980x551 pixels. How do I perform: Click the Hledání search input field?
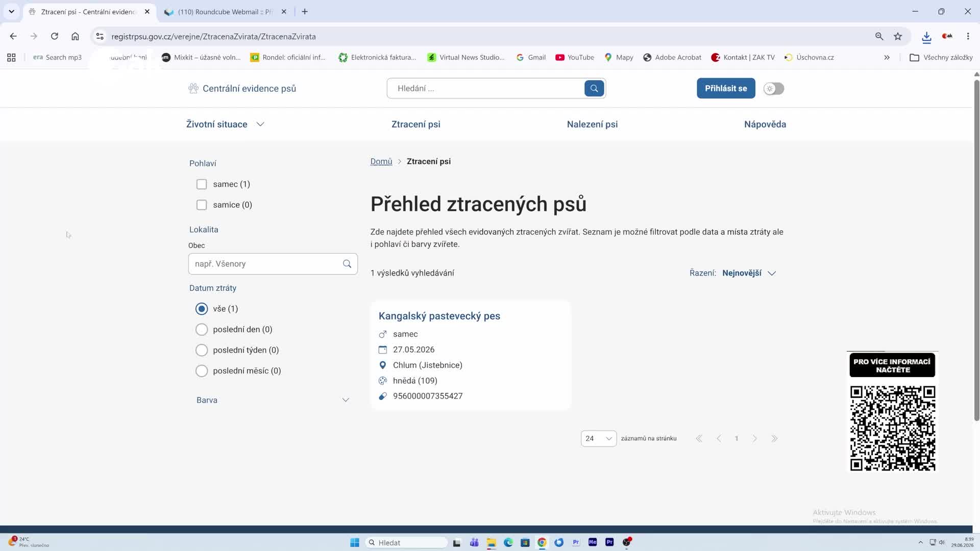(x=486, y=88)
